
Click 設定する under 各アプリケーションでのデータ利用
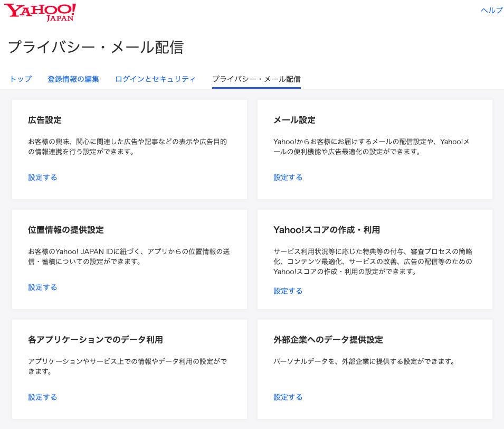point(43,397)
